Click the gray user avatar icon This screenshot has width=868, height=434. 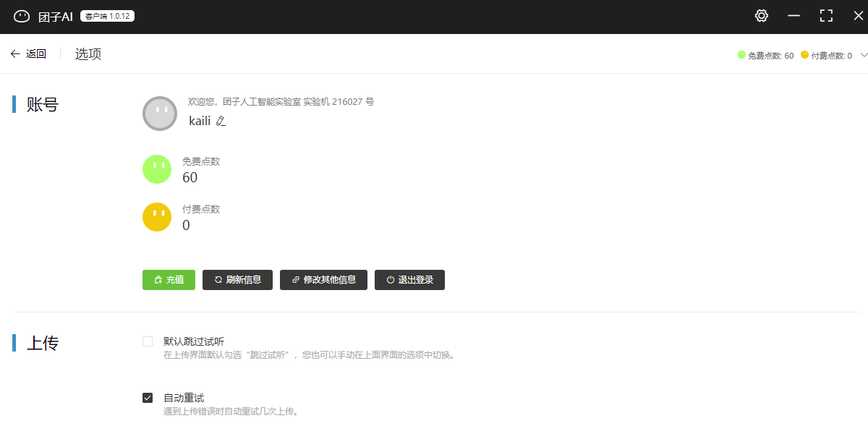point(160,114)
